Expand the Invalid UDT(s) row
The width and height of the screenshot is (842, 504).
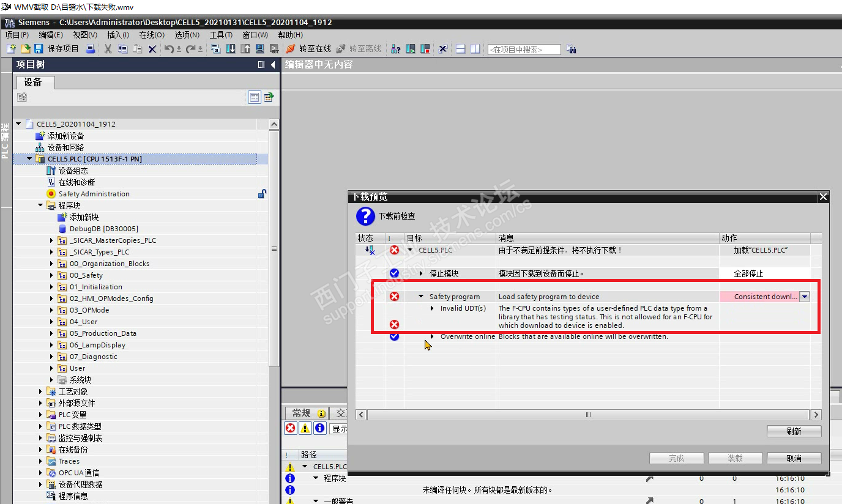pyautogui.click(x=433, y=308)
